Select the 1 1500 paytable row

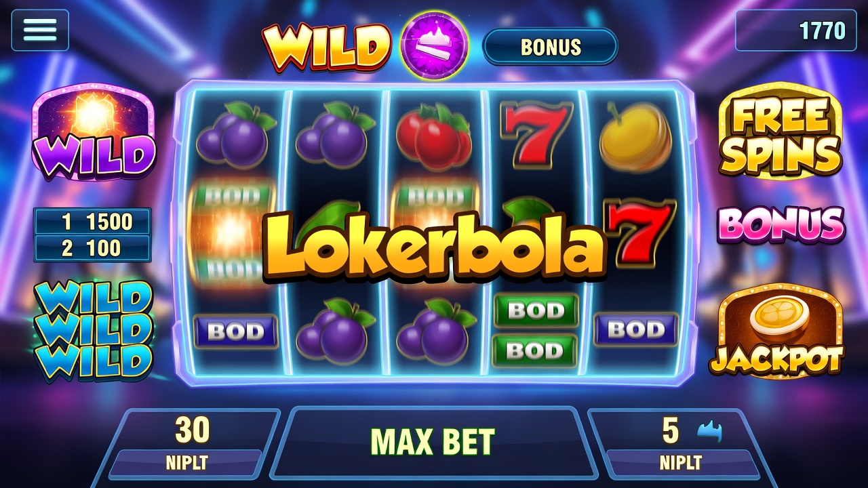93,222
